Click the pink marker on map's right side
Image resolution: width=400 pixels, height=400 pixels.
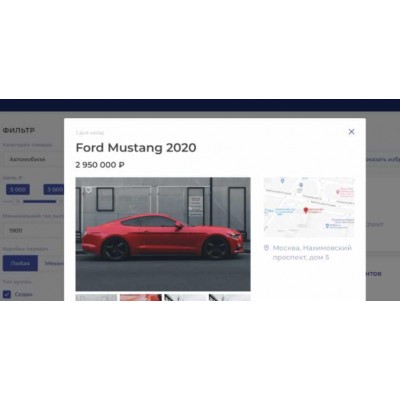[x=338, y=192]
